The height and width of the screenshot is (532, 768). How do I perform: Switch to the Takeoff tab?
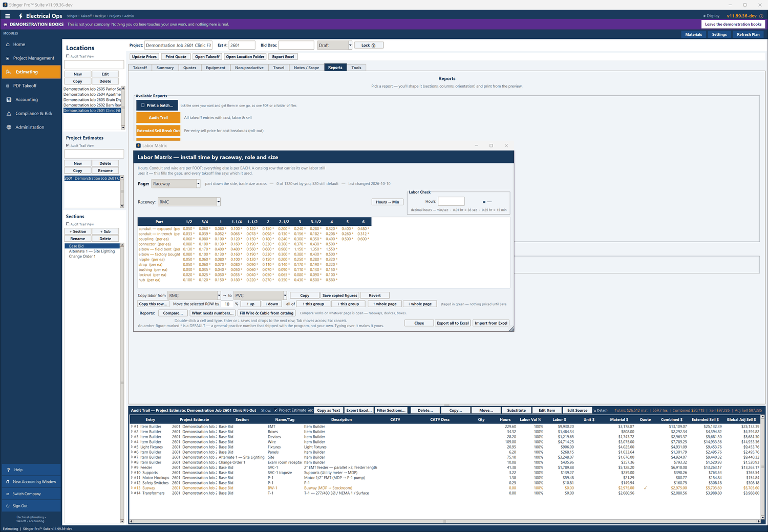click(140, 68)
